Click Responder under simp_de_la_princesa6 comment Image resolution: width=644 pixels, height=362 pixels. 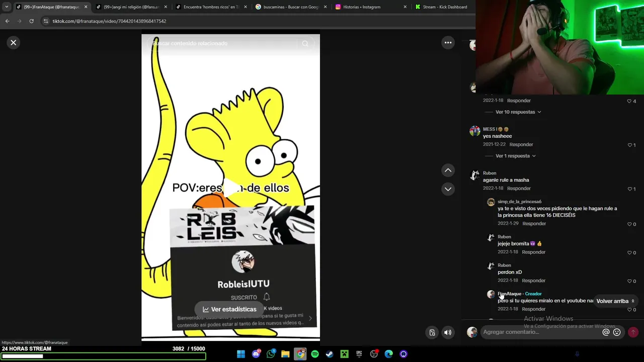click(x=534, y=224)
